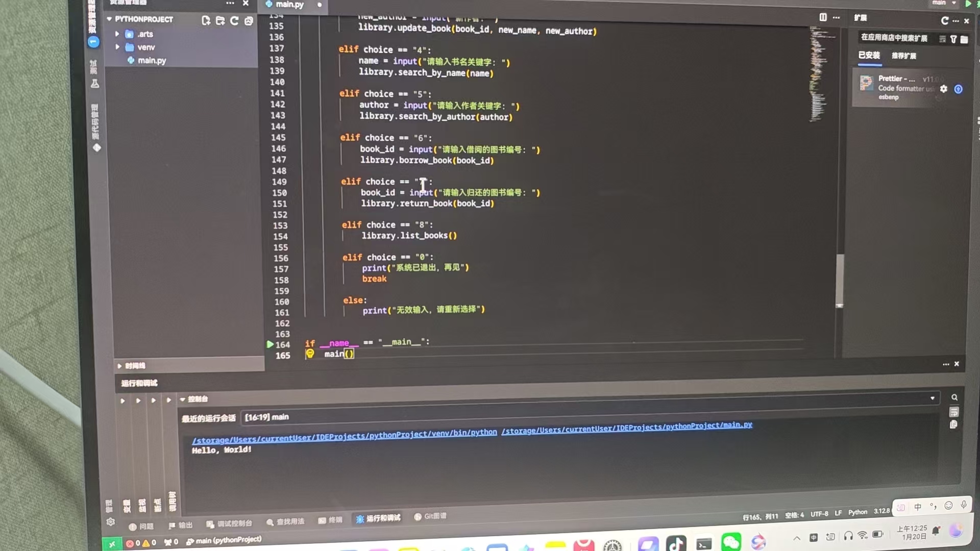Click the lightbulb hint on line 165
The image size is (980, 551).
(x=310, y=354)
